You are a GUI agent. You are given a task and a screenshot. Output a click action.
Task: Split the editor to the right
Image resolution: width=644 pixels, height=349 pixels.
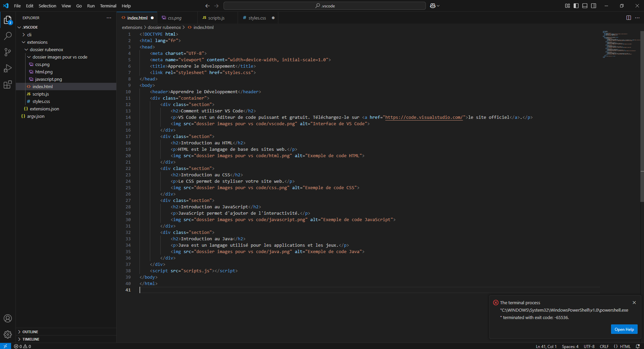coord(629,18)
